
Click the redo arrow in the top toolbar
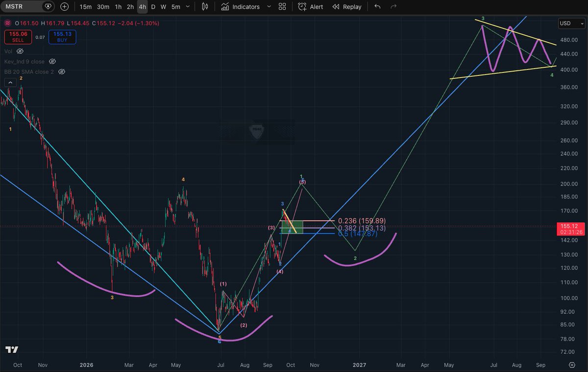coord(393,7)
